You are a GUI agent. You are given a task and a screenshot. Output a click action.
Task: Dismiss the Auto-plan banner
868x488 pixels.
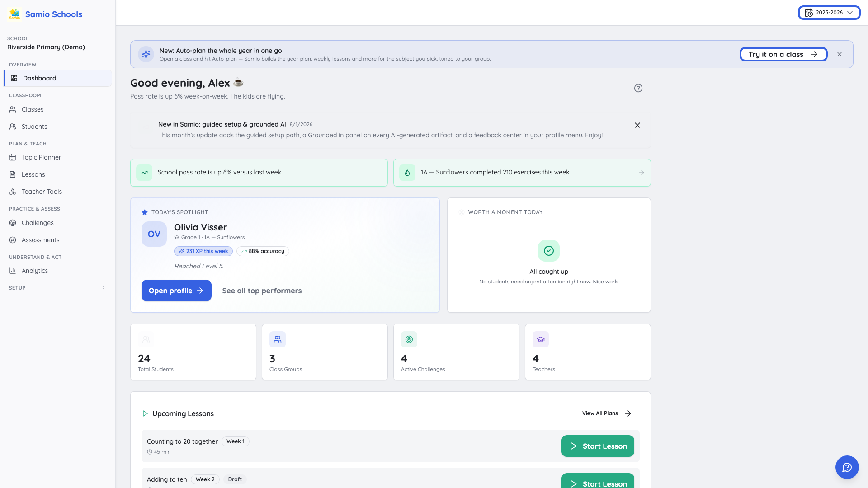840,54
